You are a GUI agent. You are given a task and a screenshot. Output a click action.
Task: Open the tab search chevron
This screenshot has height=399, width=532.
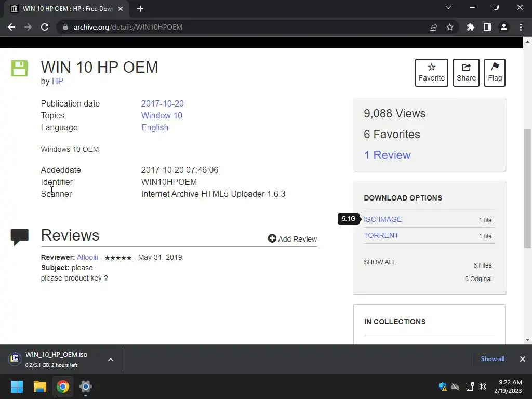[448, 7]
